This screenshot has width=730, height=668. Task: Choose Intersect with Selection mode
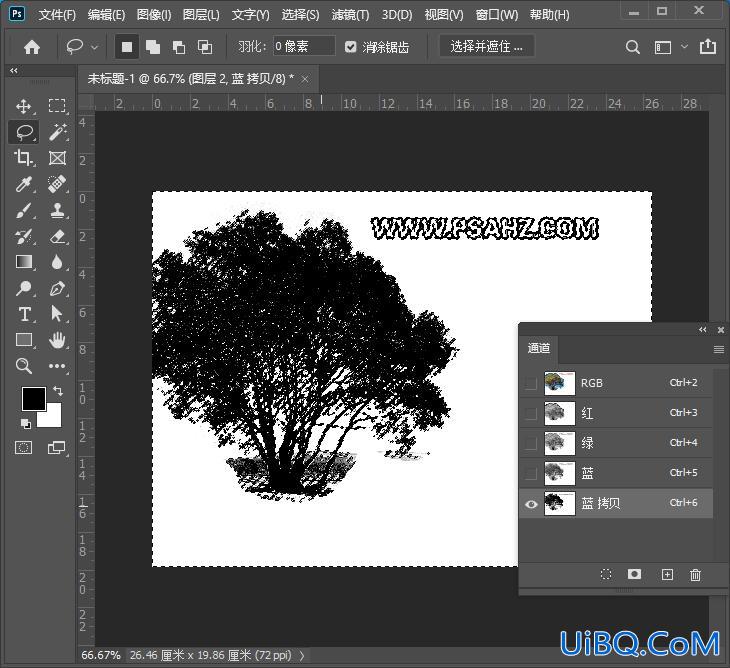205,47
